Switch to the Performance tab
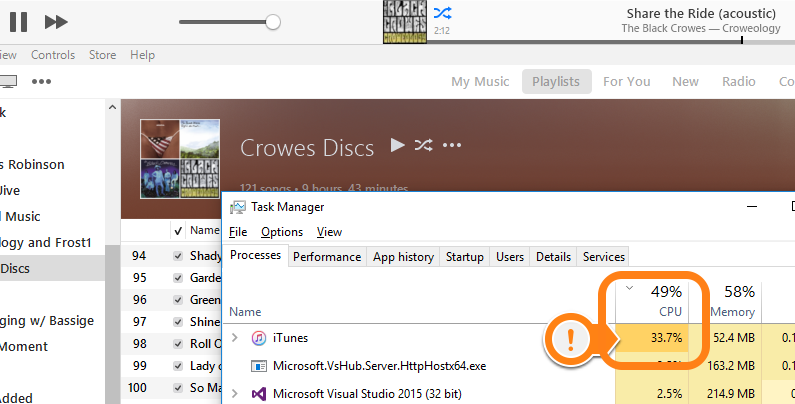Image resolution: width=795 pixels, height=404 pixels. point(327,257)
